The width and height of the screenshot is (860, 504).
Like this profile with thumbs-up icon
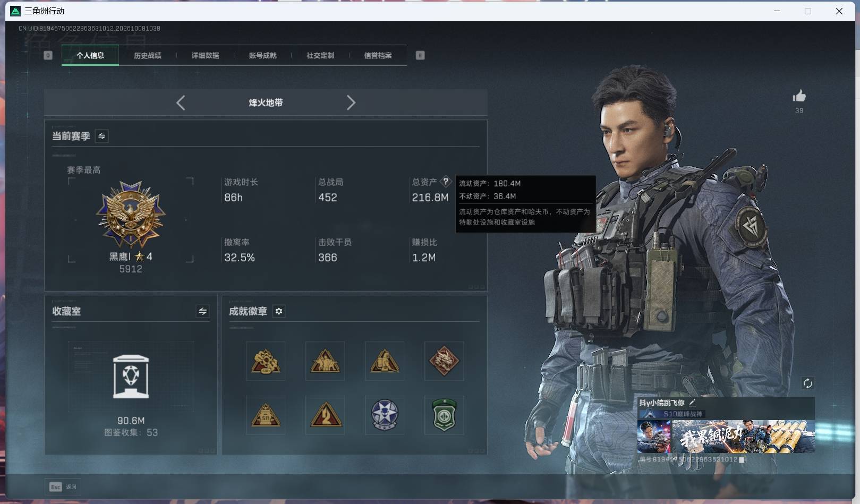coord(799,96)
